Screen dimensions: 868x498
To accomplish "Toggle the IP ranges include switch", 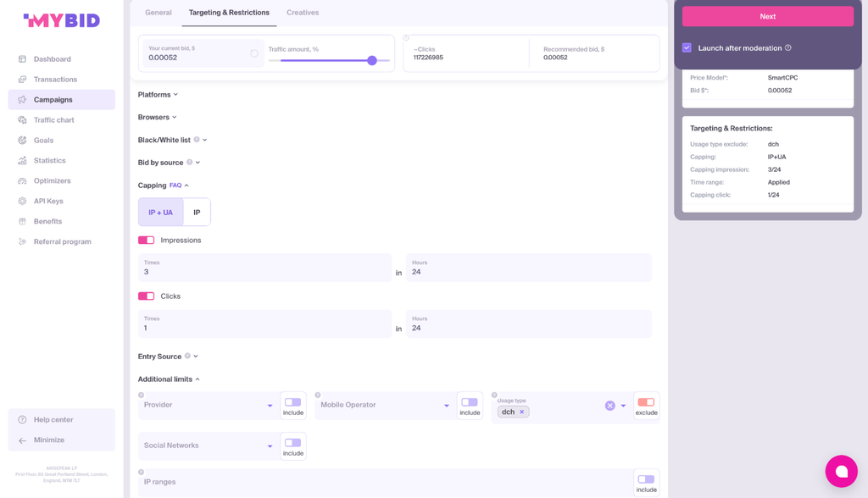I will 646,479.
